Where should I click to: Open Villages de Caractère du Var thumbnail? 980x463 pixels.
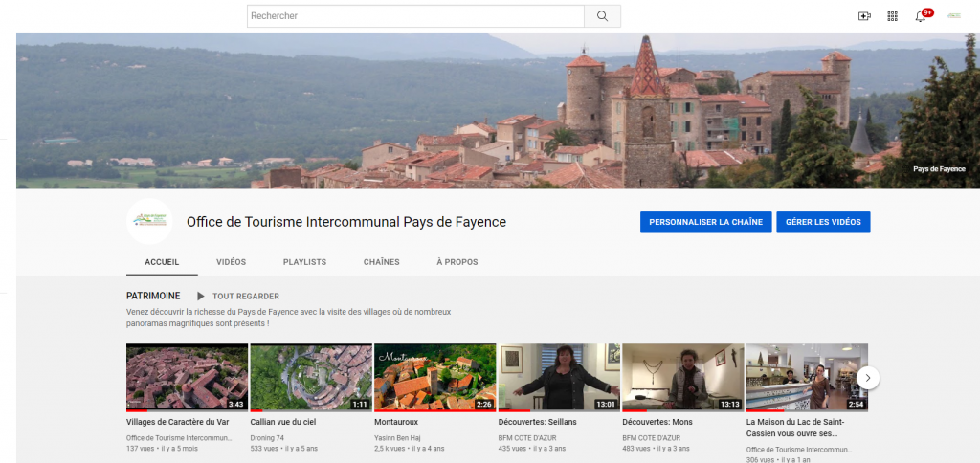pos(187,377)
